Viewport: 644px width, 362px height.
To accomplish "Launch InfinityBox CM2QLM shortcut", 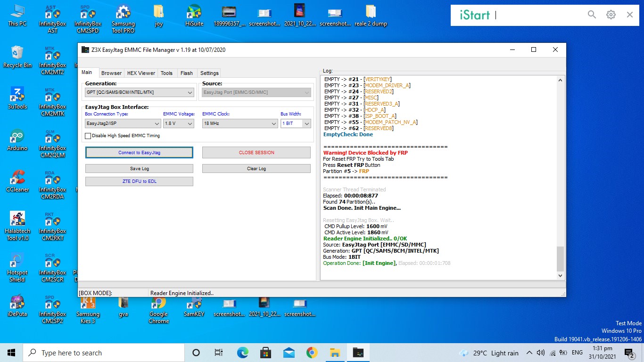I will 52,143.
